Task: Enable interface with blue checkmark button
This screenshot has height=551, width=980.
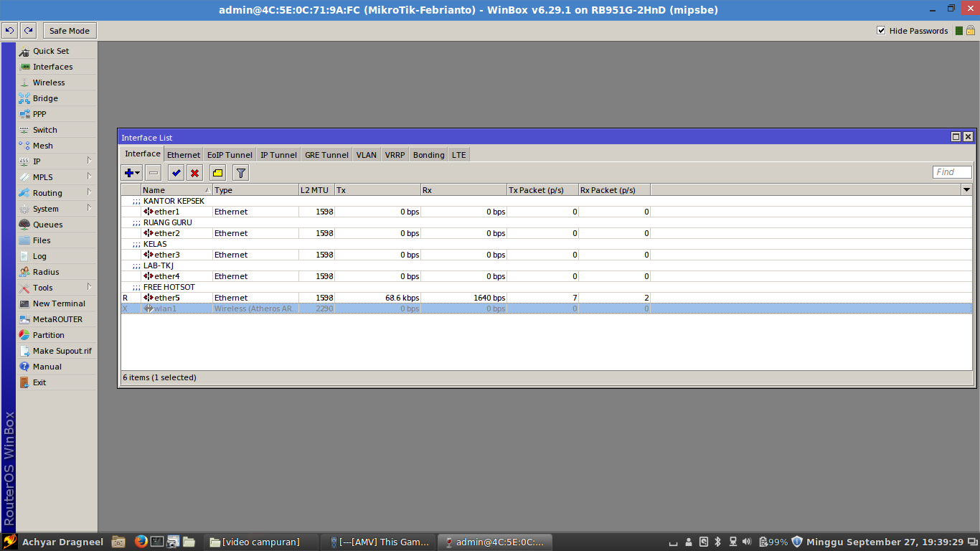Action: click(176, 173)
